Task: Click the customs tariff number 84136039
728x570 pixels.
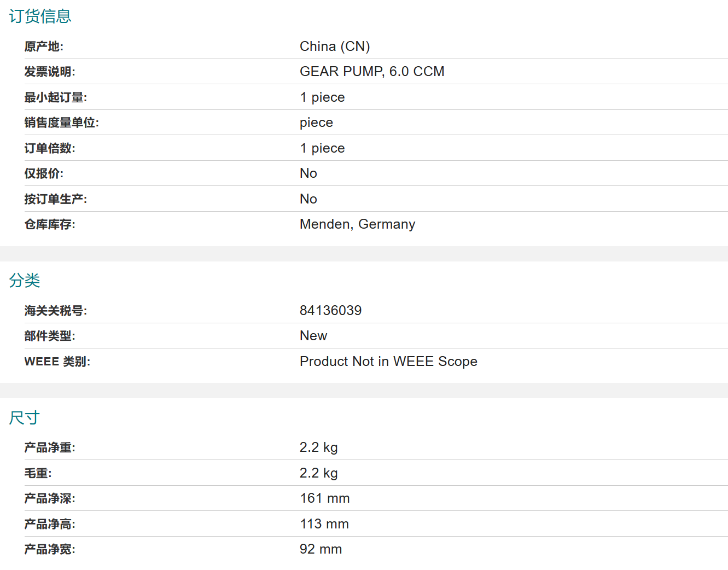Action: click(x=330, y=311)
